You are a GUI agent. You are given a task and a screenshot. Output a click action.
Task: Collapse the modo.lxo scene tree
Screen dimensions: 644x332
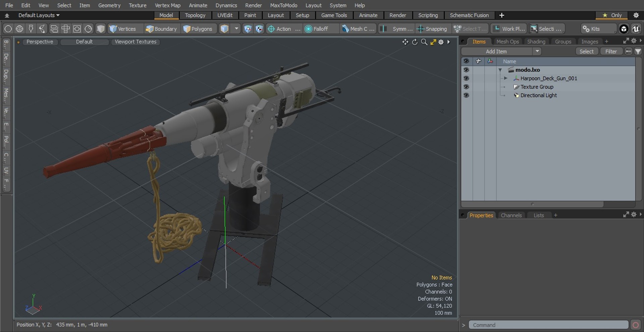click(500, 70)
